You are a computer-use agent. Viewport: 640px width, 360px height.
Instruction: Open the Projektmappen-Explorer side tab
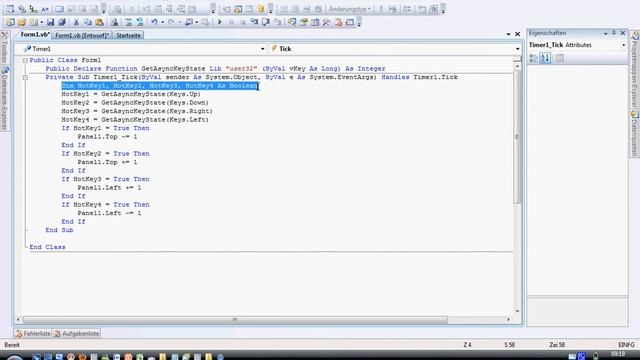click(x=634, y=69)
